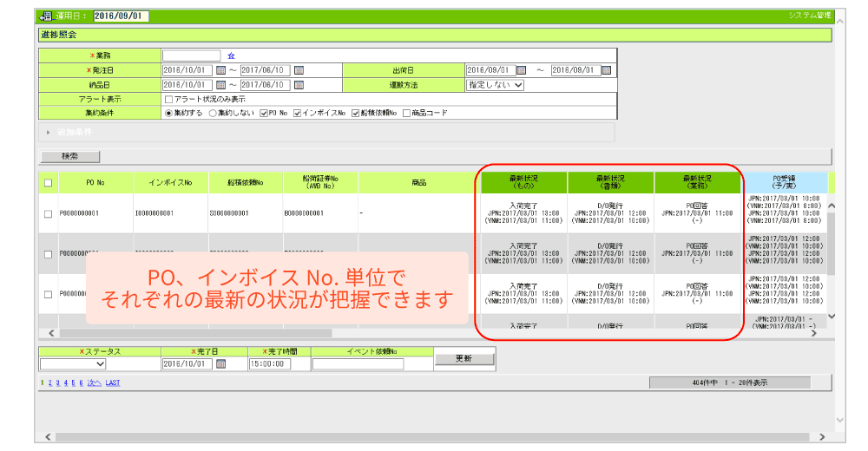Select the 集約しない radio button
This screenshot has width=868, height=451.
tap(213, 113)
